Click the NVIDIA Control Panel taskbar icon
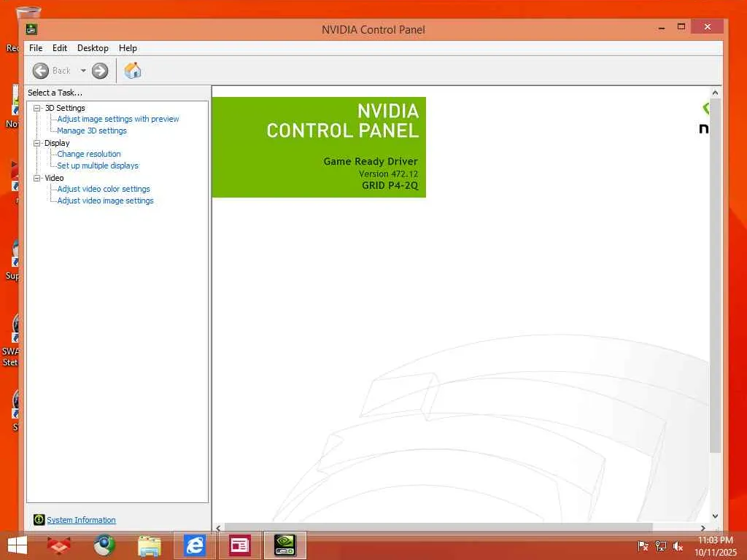Screen dimensions: 747x560 pyautogui.click(x=285, y=545)
